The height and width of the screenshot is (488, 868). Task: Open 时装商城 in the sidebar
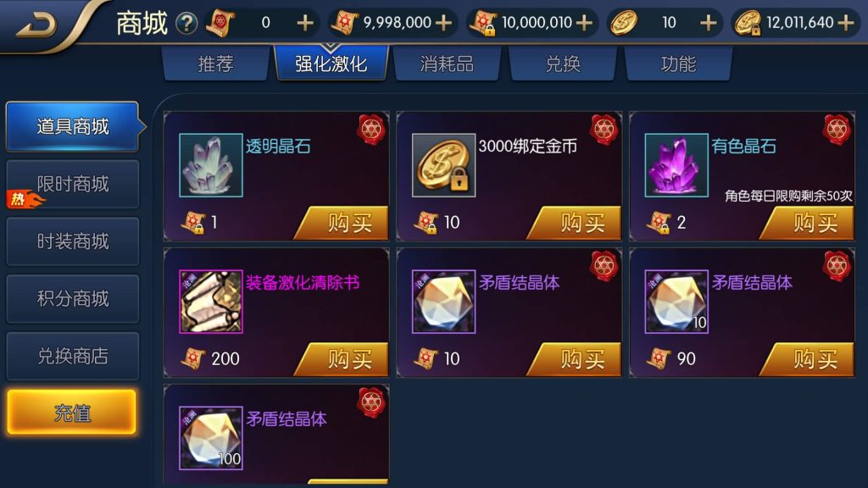[73, 241]
